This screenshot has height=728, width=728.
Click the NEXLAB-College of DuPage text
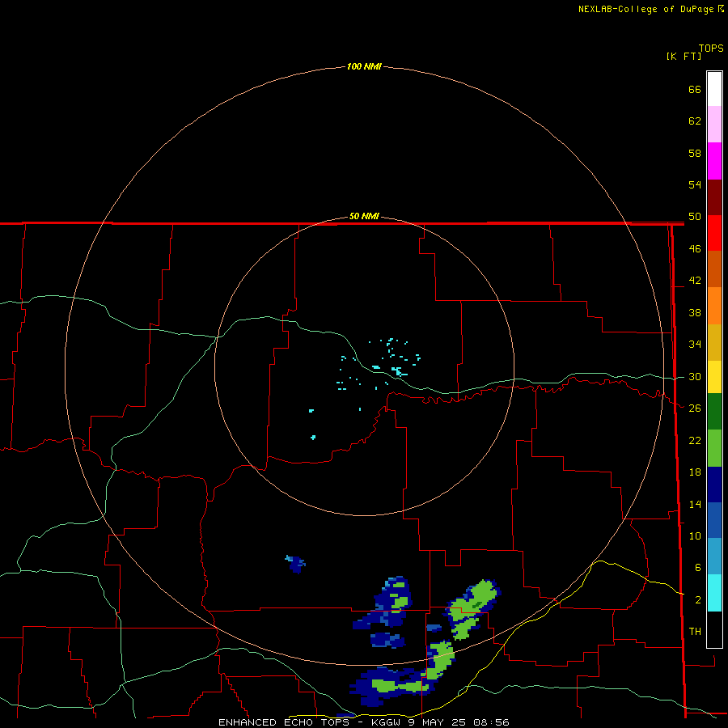coord(647,9)
